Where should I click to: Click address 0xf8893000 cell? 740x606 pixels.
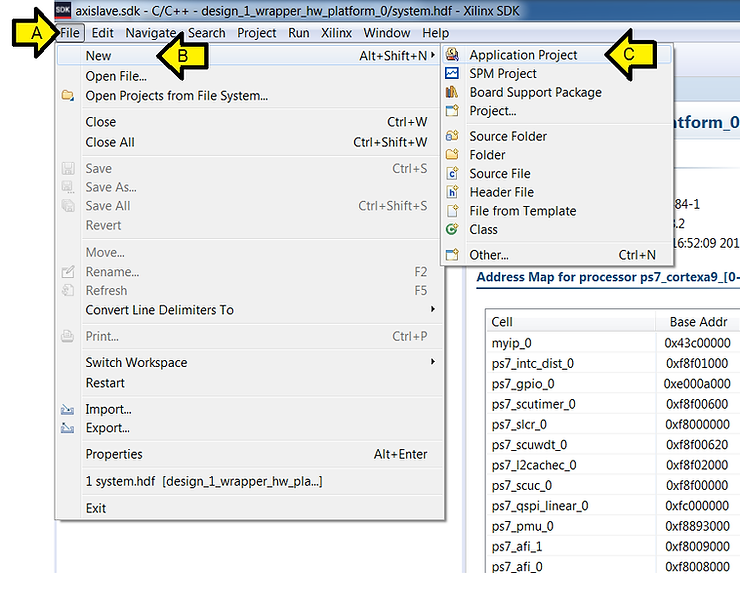[x=698, y=526]
